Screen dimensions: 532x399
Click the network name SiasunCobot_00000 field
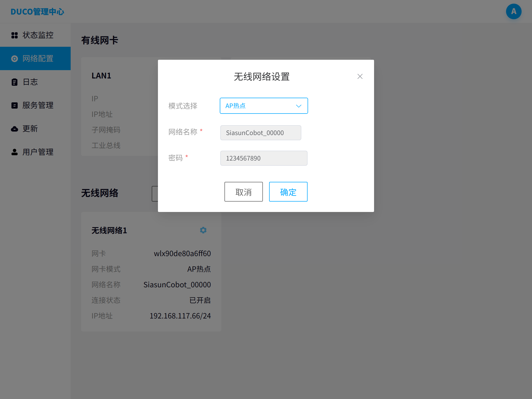click(261, 133)
